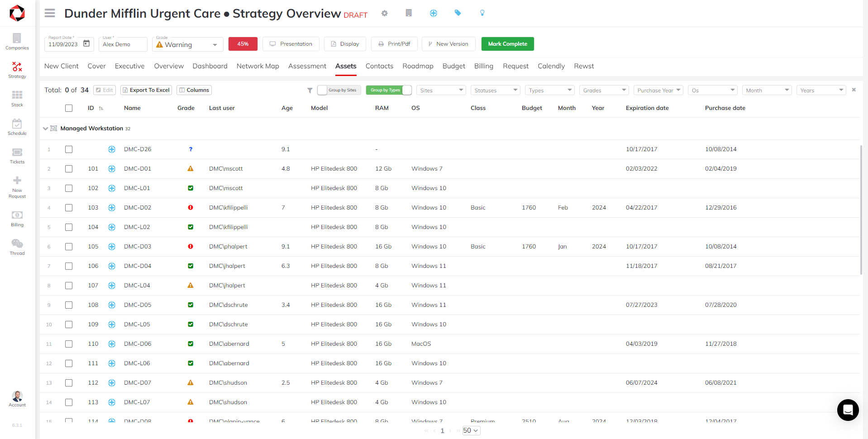Click the app logo at top left
Screen dimensions: 868x439
coord(17,13)
